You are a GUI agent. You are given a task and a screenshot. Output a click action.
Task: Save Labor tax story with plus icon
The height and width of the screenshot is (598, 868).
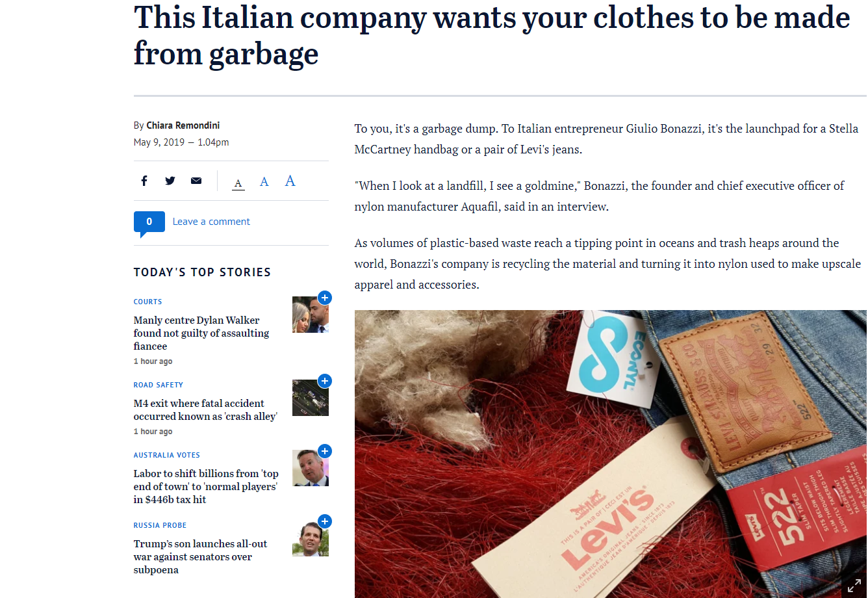tap(325, 451)
